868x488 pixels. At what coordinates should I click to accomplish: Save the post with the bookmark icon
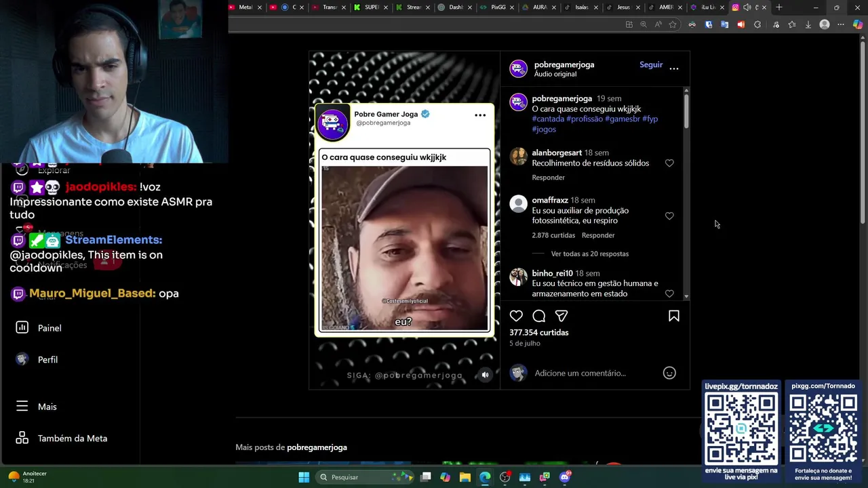click(674, 316)
